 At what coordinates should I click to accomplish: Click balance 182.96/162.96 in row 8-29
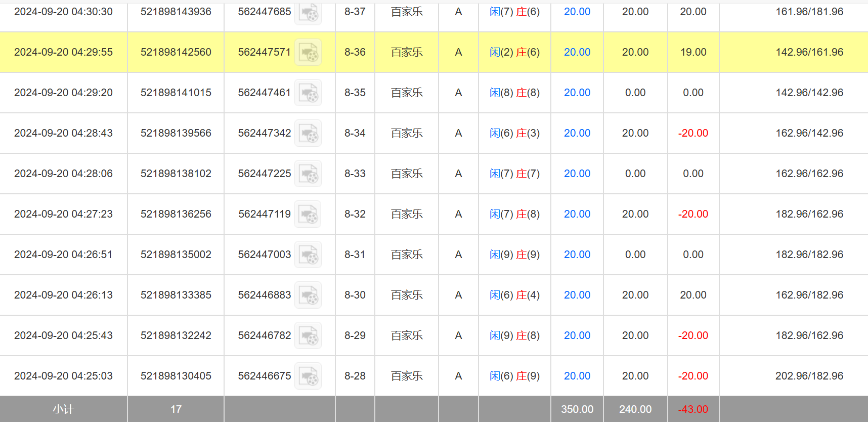tap(809, 335)
